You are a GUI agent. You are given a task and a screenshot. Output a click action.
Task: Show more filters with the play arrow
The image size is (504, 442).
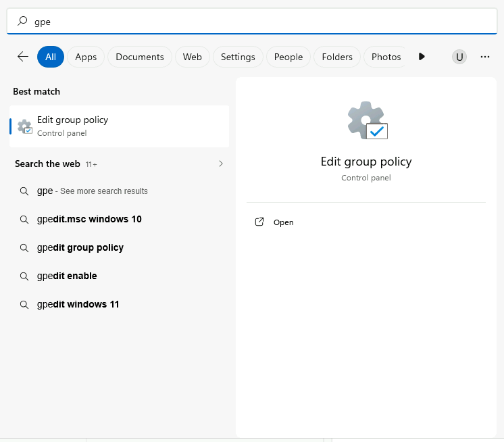[422, 57]
